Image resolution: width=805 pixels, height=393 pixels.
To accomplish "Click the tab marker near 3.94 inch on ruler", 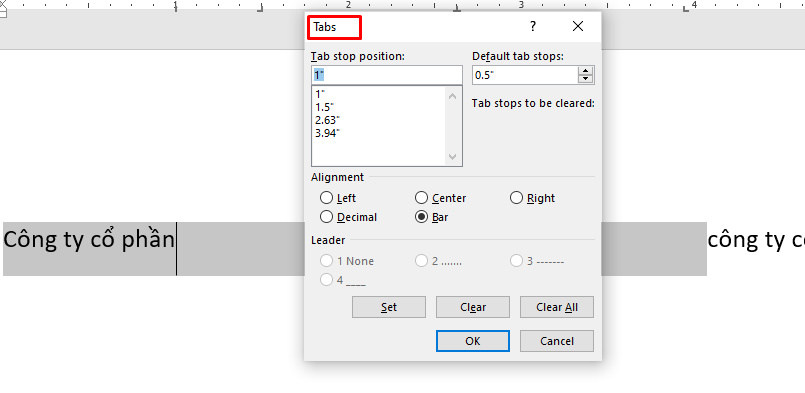I will point(686,8).
